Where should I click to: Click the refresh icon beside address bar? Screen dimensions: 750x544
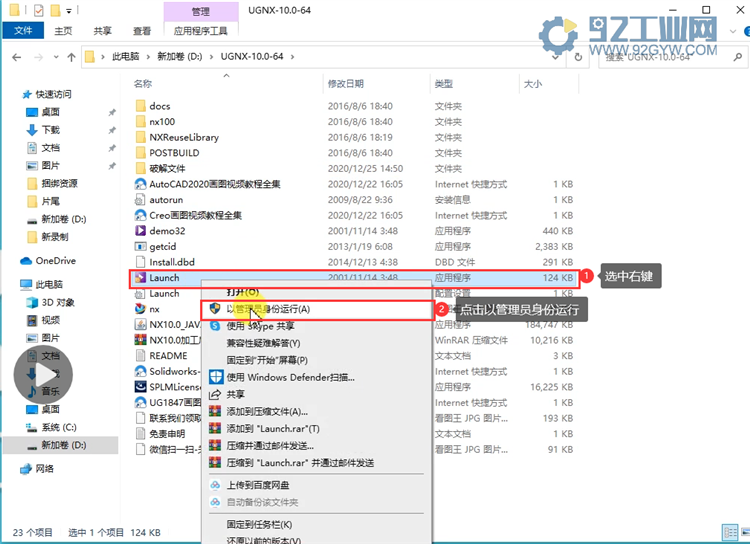click(x=578, y=57)
